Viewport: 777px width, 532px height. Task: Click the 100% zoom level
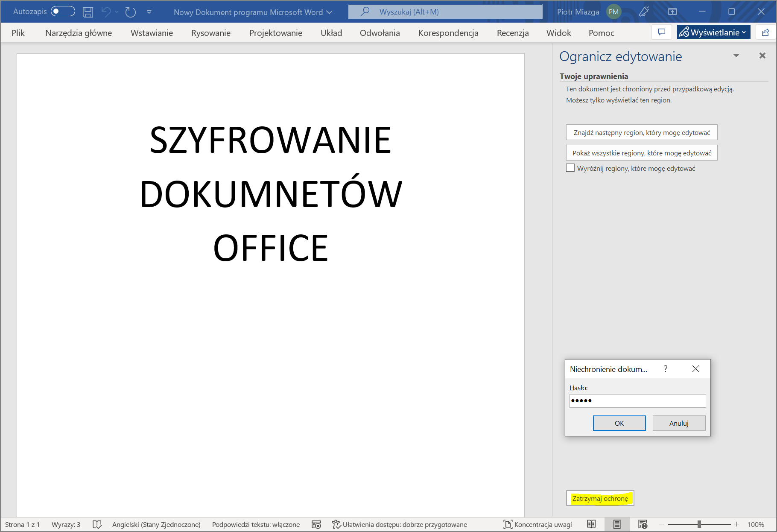(756, 524)
